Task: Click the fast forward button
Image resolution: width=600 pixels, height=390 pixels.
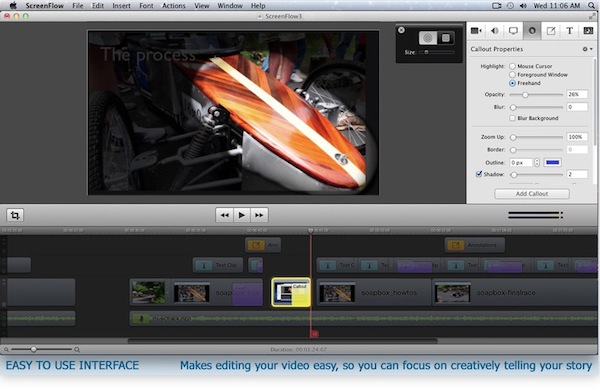Action: click(259, 215)
